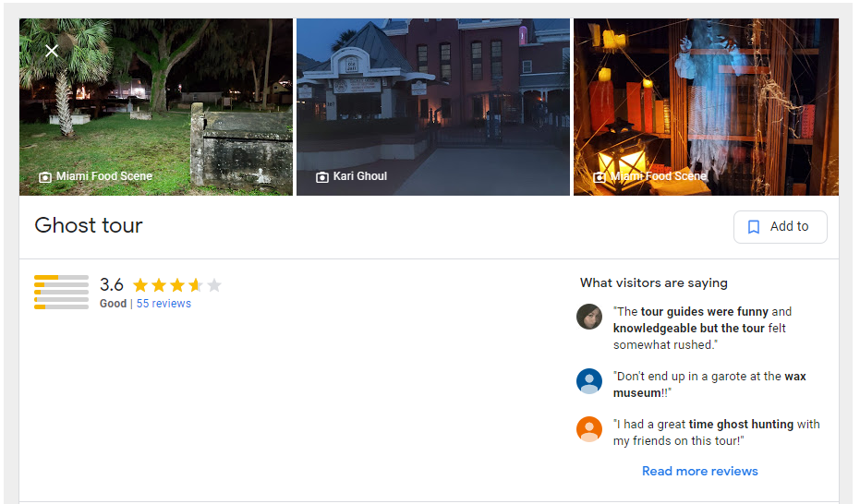Open the tour guides were funny review
This screenshot has height=504, width=860.
(702, 328)
